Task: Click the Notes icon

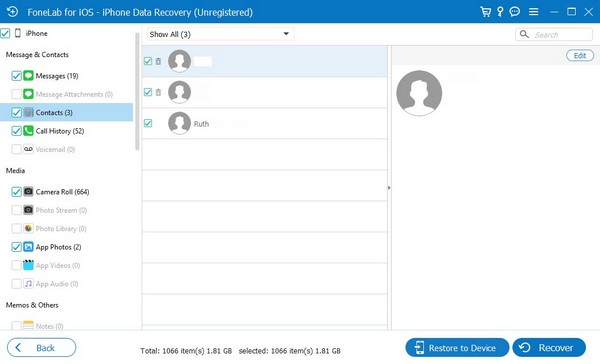Action: [28, 326]
